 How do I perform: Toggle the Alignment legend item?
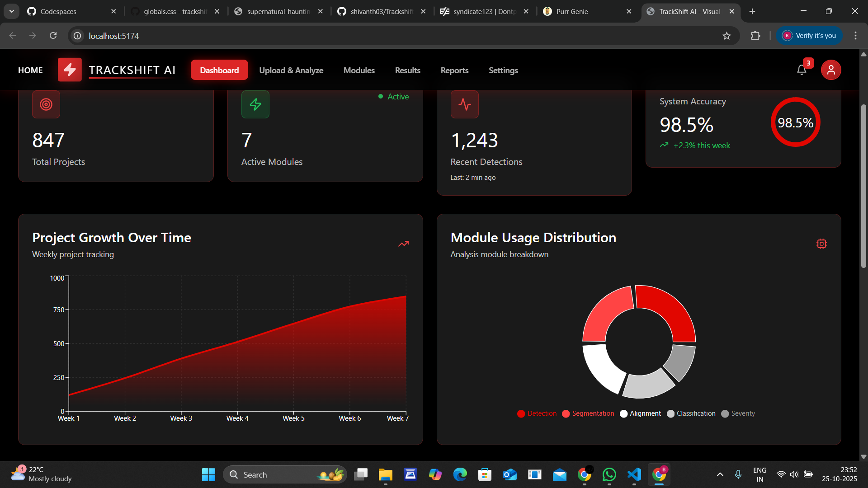click(640, 413)
